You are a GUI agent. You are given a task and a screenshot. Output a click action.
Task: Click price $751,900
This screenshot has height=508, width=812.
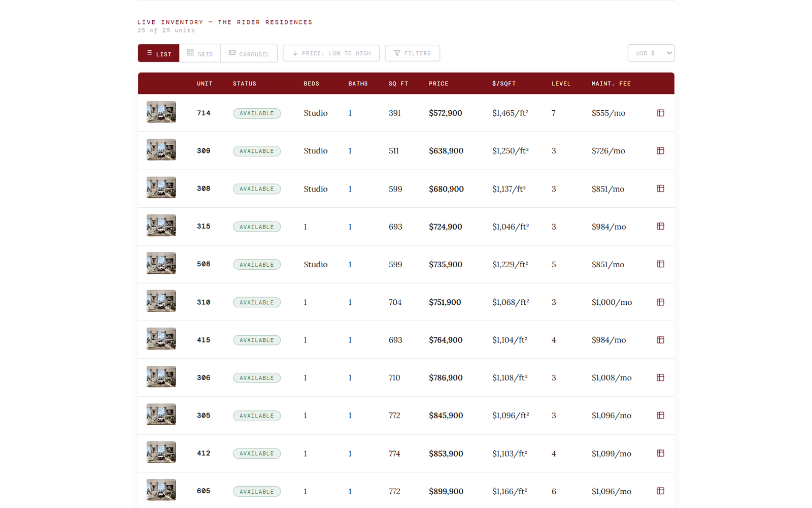pos(445,302)
